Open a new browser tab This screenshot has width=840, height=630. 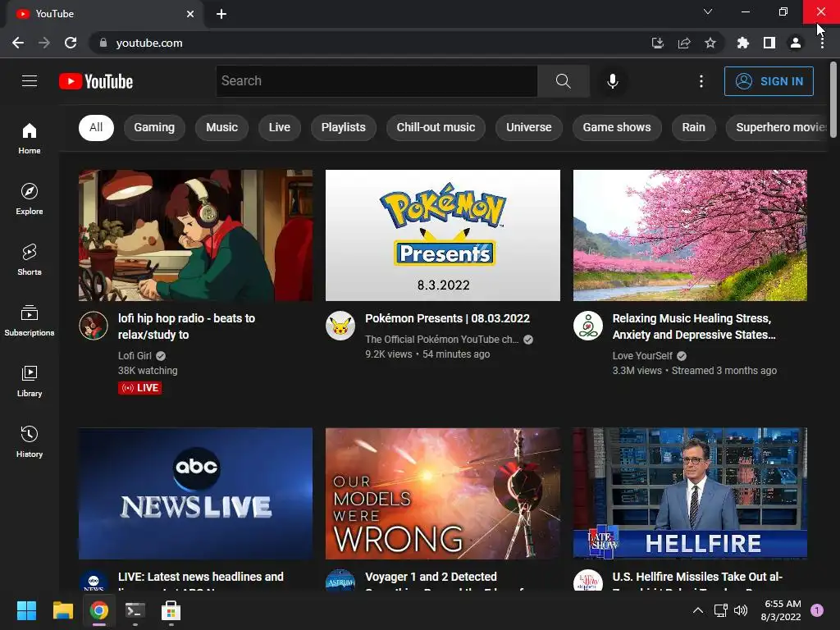click(x=221, y=14)
